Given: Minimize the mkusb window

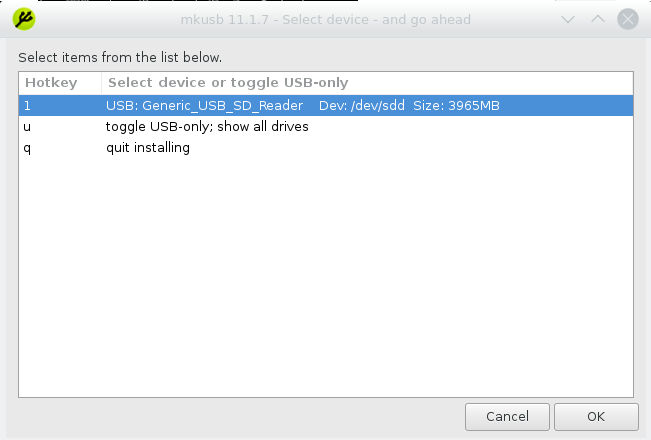Looking at the screenshot, I should [568, 19].
